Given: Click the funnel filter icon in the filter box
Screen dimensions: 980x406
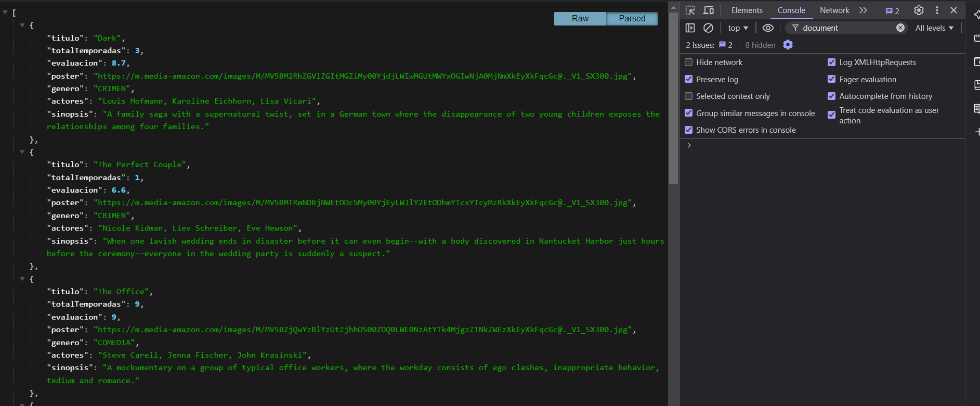Looking at the screenshot, I should coord(795,28).
